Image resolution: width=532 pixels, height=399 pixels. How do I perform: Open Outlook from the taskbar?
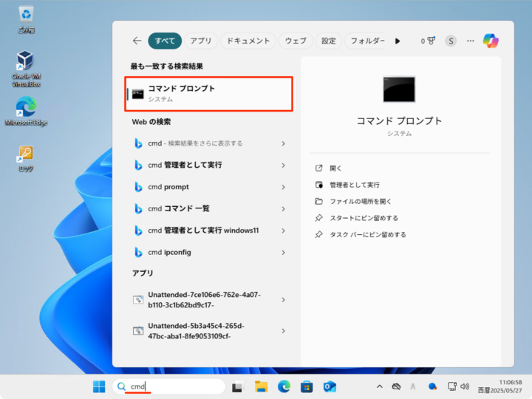(330, 386)
